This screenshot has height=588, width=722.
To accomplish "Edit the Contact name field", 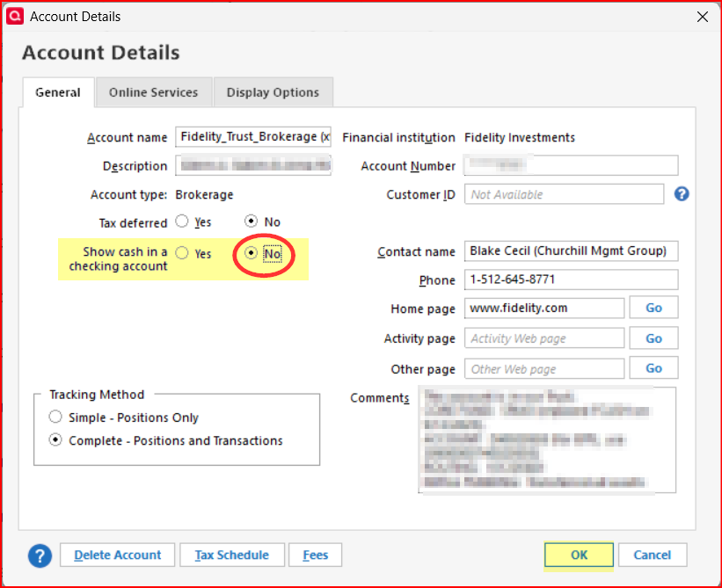I will click(571, 251).
